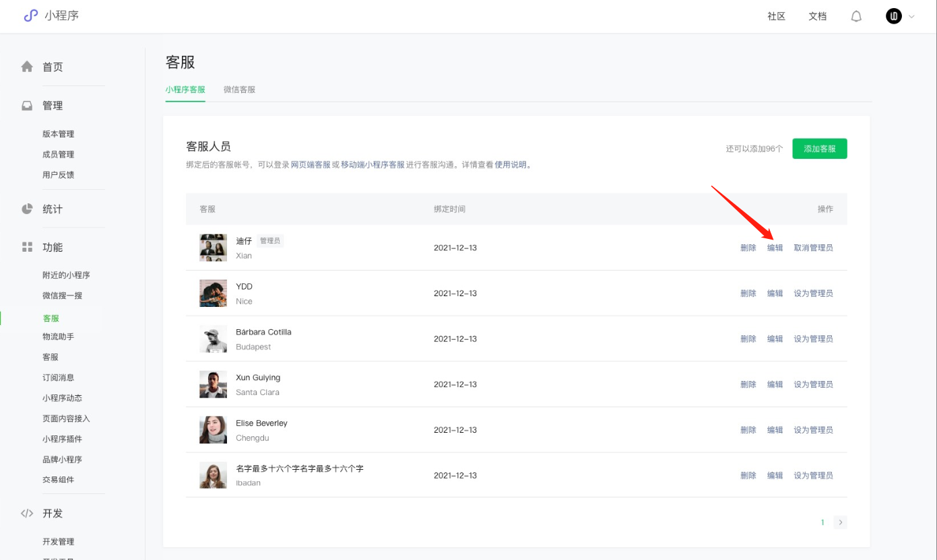Click the 开发 code icon
Image resolution: width=937 pixels, height=560 pixels.
(27, 513)
